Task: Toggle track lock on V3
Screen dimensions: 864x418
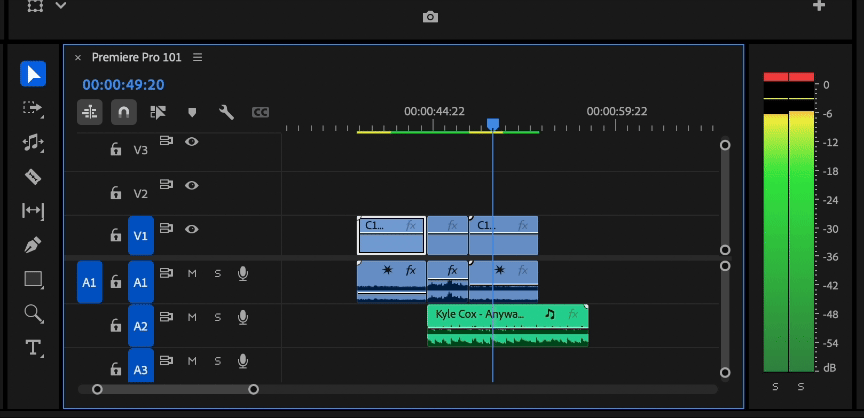Action: pos(115,149)
